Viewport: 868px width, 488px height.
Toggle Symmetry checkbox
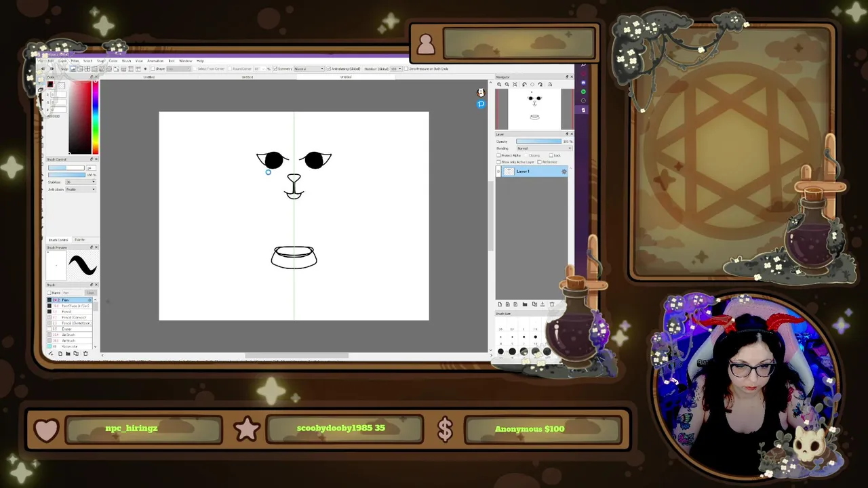275,68
